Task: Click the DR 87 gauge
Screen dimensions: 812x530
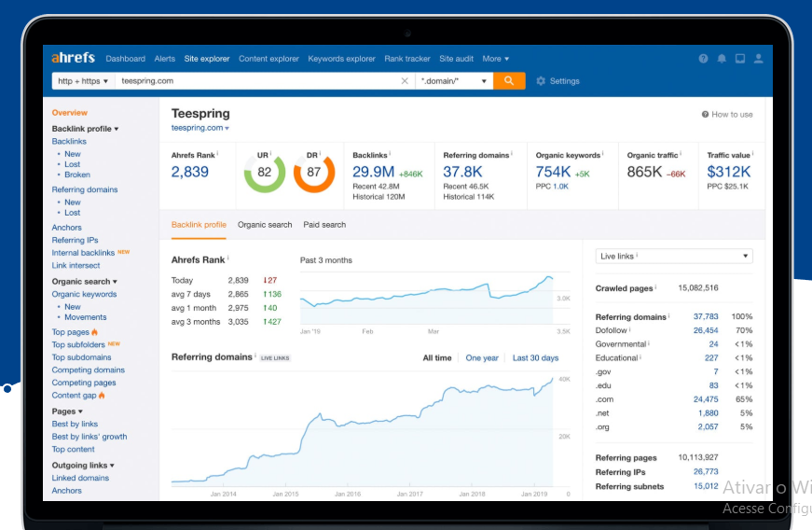Action: click(314, 172)
